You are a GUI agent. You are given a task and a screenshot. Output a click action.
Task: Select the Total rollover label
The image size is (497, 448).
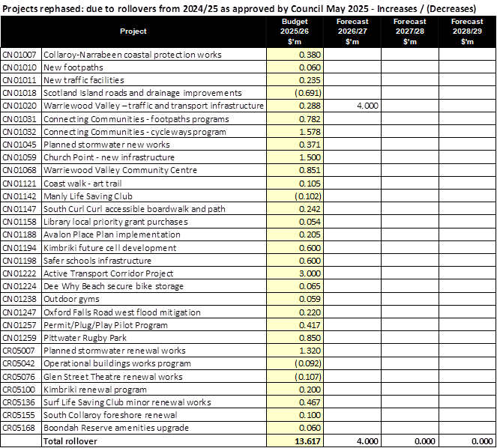[70, 441]
